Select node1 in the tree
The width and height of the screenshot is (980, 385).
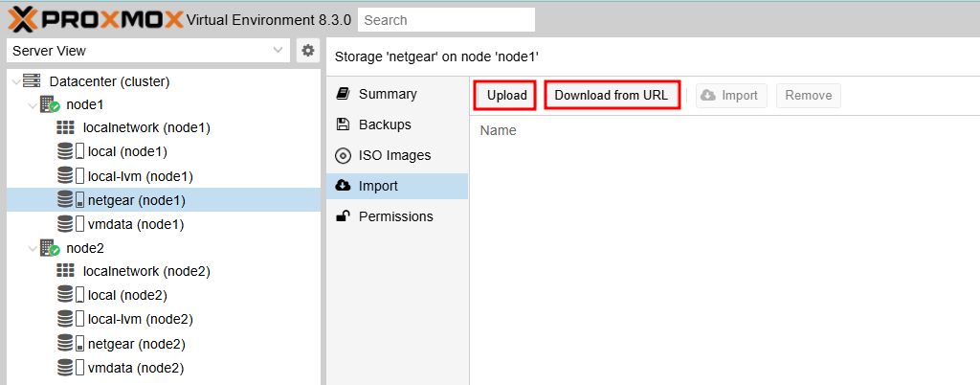click(x=84, y=104)
